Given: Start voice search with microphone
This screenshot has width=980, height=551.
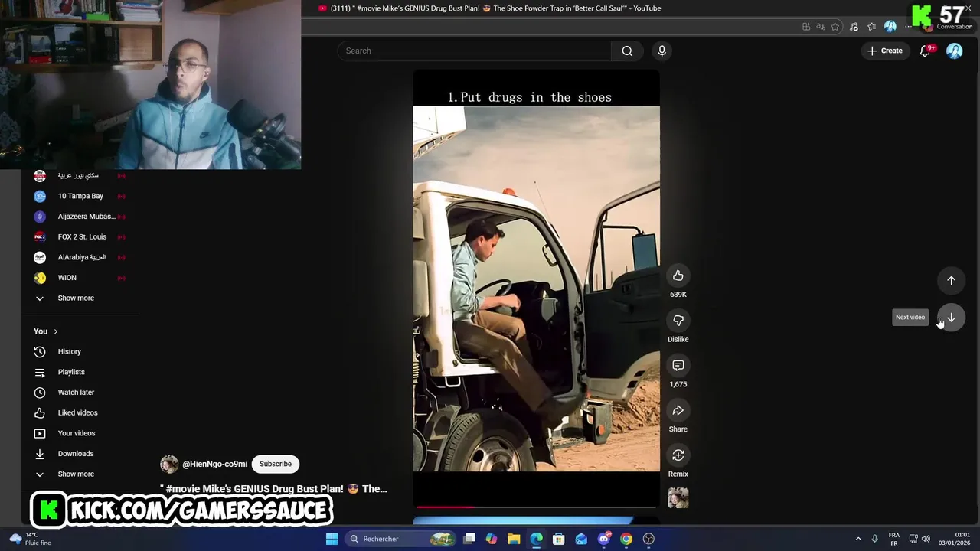Looking at the screenshot, I should click(x=661, y=51).
